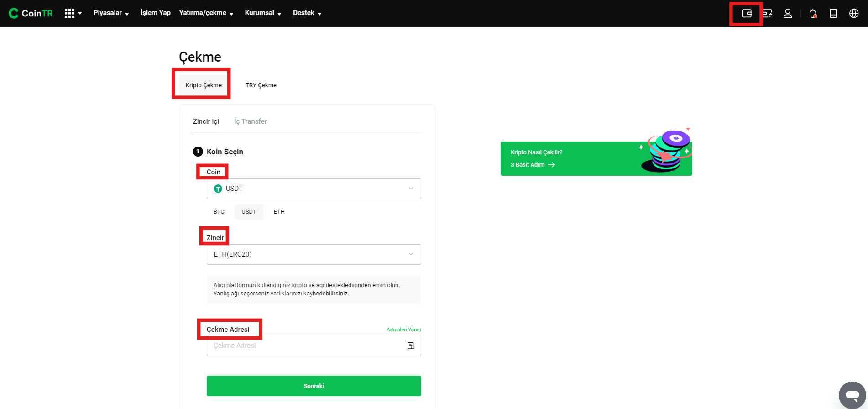Screen dimensions: 868x409
Task: Open İşlem Yap in the navigation
Action: (156, 13)
